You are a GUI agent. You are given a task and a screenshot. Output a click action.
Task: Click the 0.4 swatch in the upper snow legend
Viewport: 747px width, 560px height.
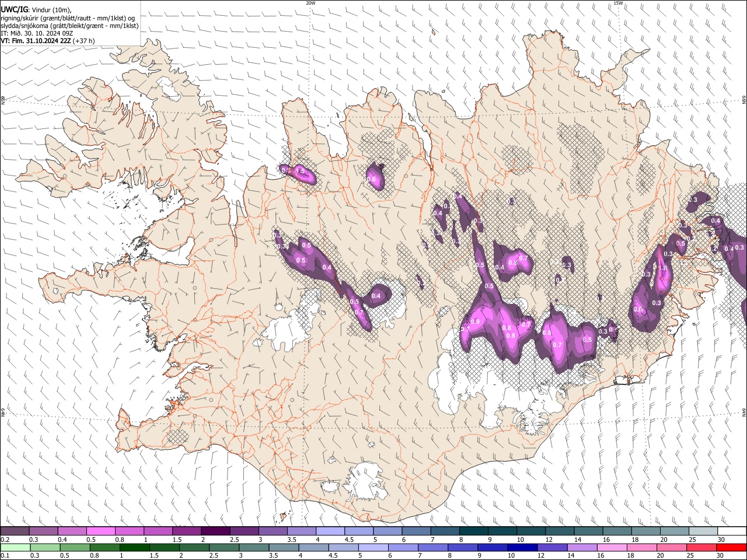(72, 531)
